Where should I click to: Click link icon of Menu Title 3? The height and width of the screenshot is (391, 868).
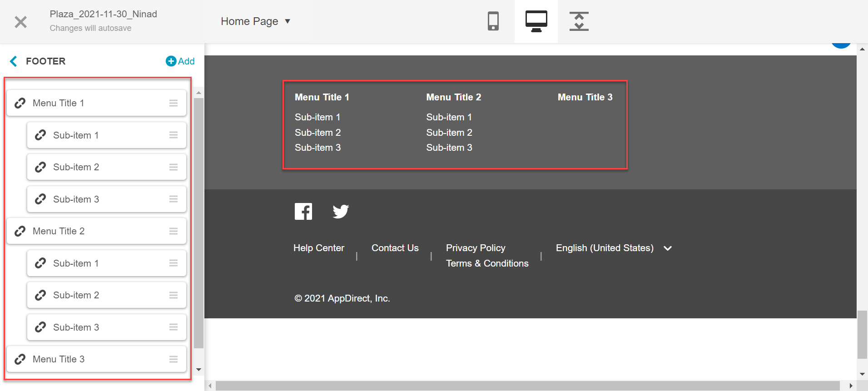pyautogui.click(x=20, y=359)
